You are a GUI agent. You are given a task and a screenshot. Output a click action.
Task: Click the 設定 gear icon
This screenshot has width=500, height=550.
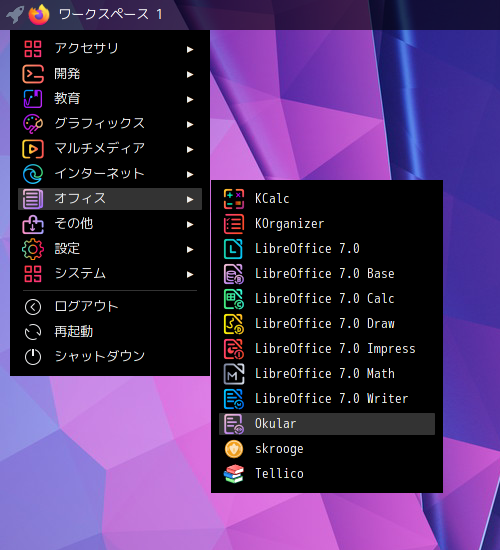pyautogui.click(x=33, y=249)
